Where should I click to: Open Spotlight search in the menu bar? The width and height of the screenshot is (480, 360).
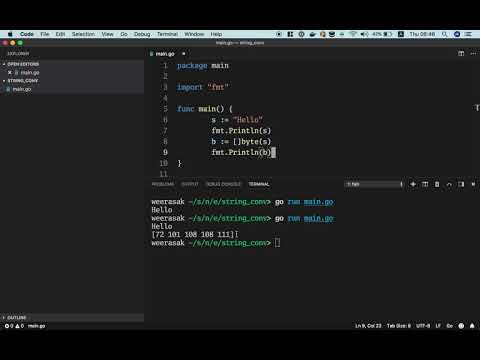pos(444,34)
